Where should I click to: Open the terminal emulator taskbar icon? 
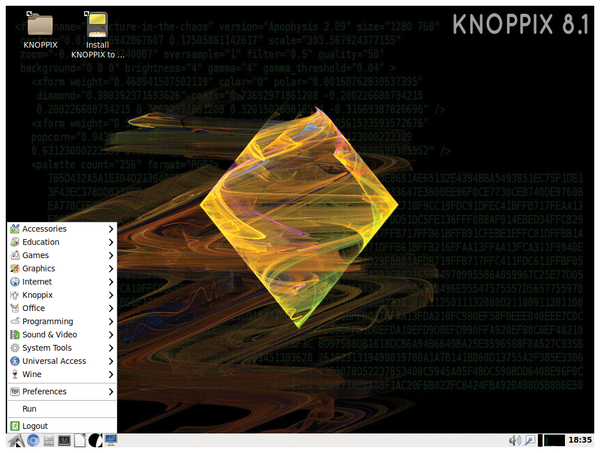click(64, 440)
